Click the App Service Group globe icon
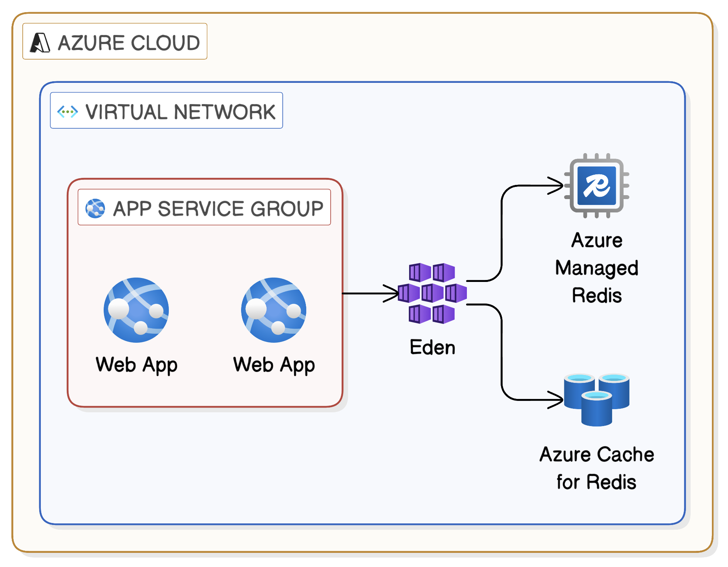 coord(95,208)
